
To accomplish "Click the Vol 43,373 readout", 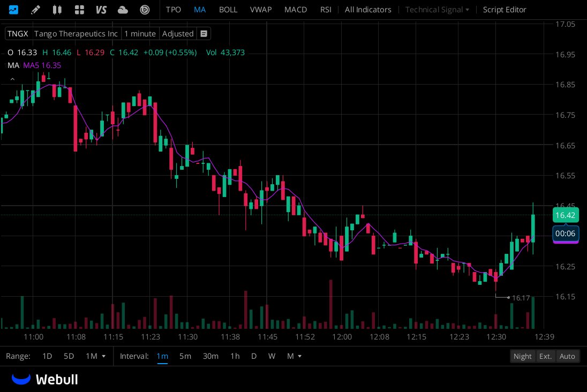I will click(225, 52).
